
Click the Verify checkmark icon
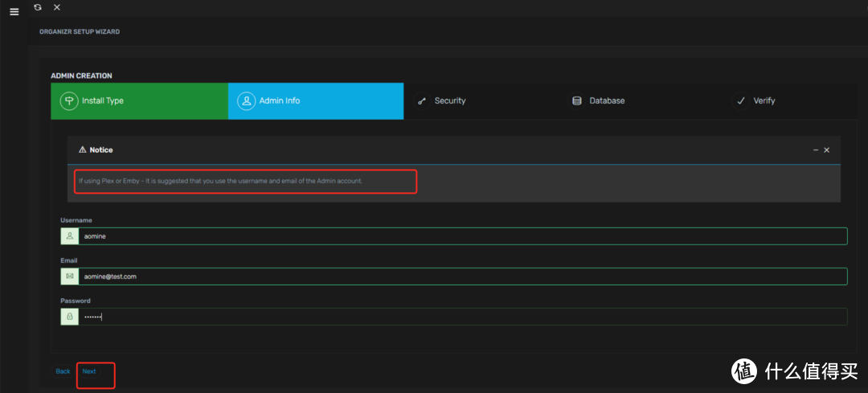(x=740, y=101)
